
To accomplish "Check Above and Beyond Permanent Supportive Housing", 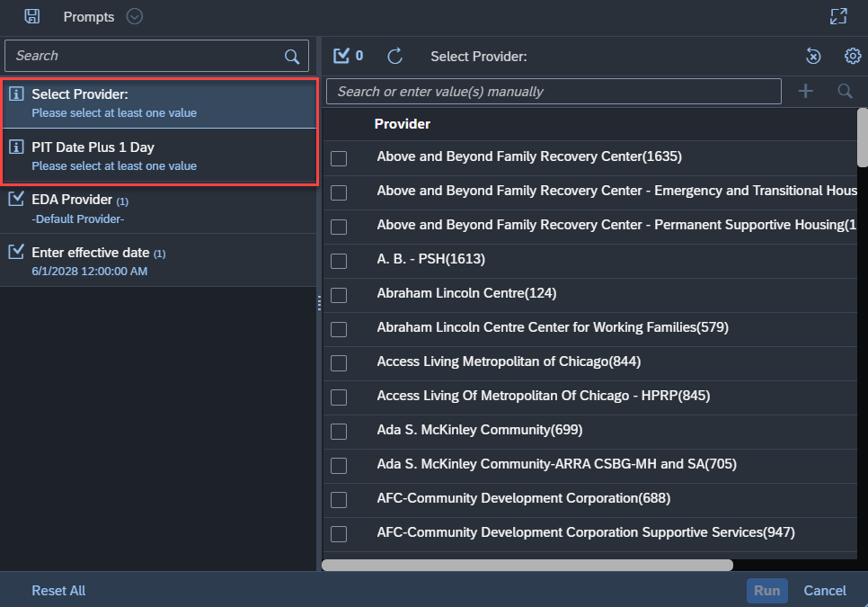I will (339, 228).
